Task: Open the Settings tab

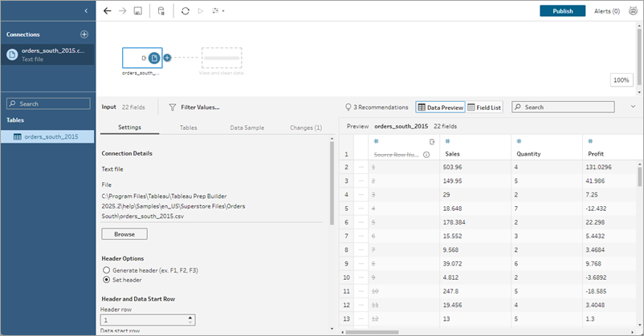Action: [x=129, y=128]
